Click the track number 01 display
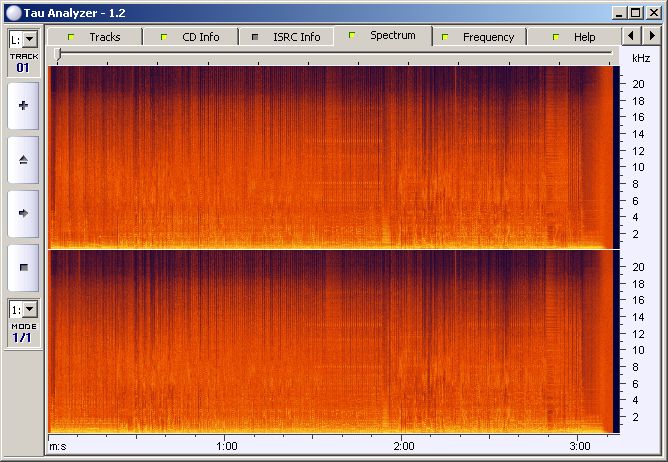Screen dimensions: 668x462 click(23, 67)
